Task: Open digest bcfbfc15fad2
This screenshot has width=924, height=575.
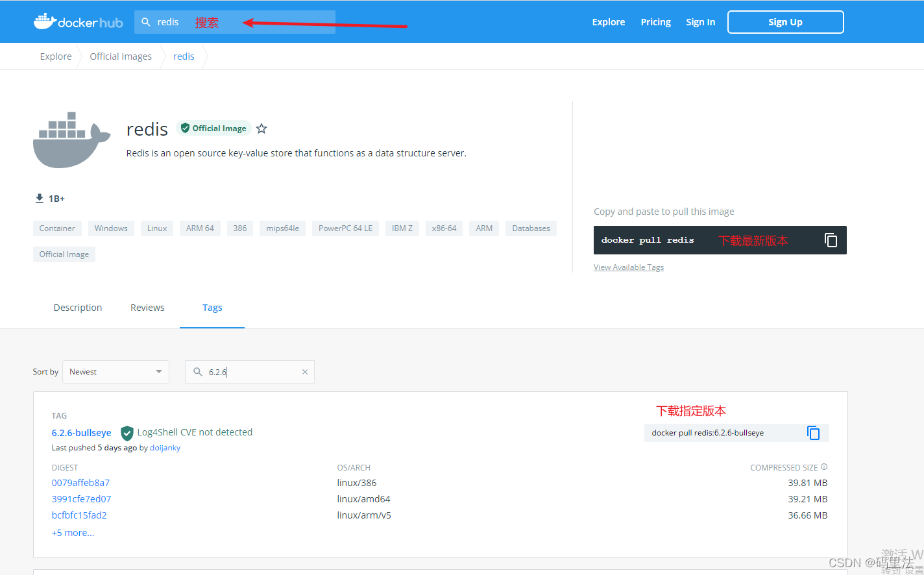Action: pyautogui.click(x=79, y=515)
